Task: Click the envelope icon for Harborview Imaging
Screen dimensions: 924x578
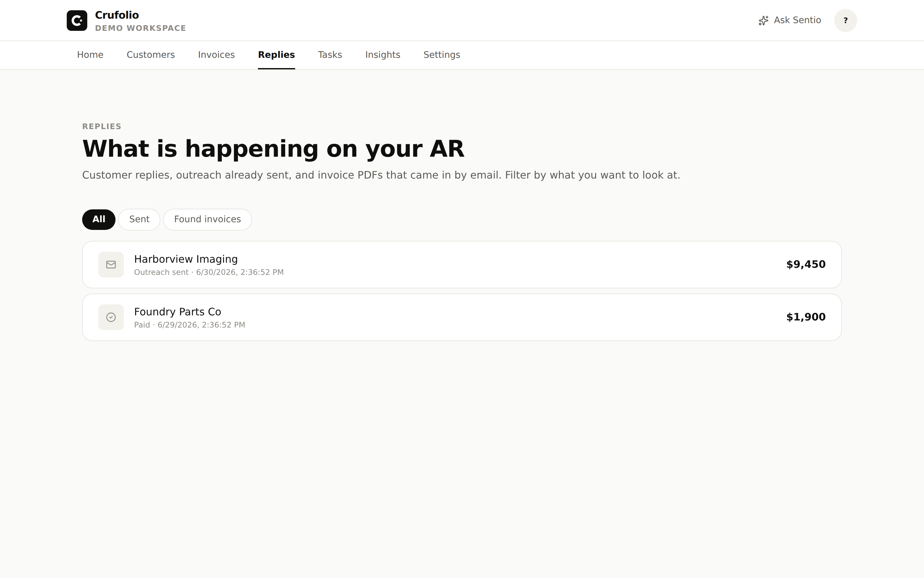Action: point(111,265)
